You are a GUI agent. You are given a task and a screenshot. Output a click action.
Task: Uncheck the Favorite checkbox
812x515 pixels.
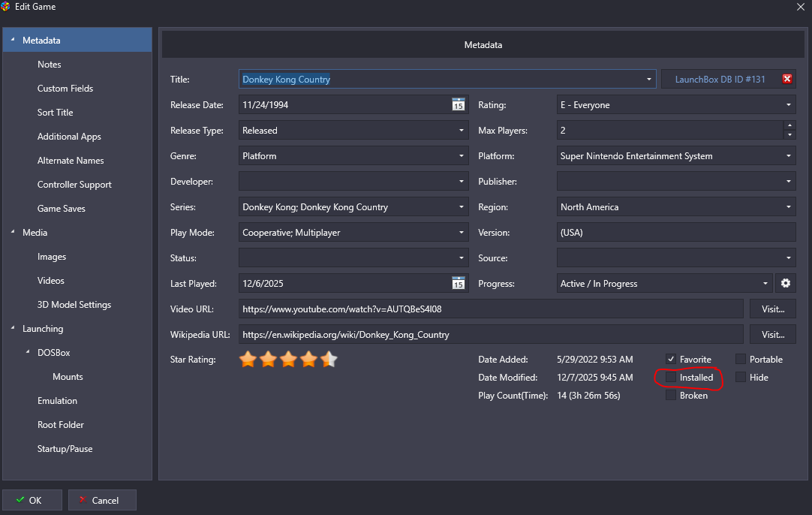(x=671, y=360)
